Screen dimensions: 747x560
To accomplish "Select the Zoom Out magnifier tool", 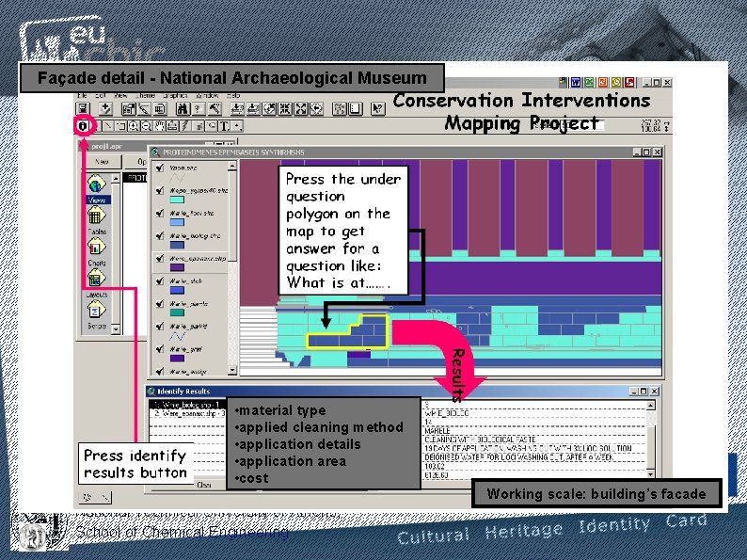I will click(x=147, y=126).
